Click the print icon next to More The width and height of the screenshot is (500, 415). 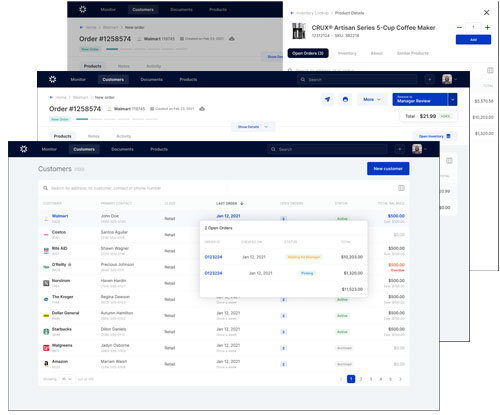[x=345, y=99]
